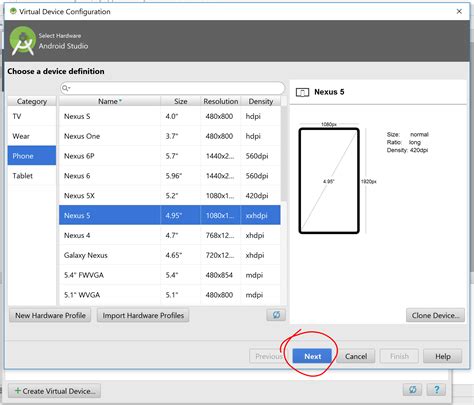This screenshot has height=405, width=474.
Task: Click Clone Device button
Action: 435,315
